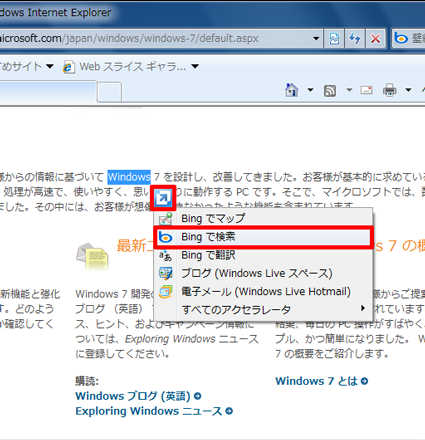
Task: Open Exploring Windows ニュース link
Action: click(x=149, y=411)
